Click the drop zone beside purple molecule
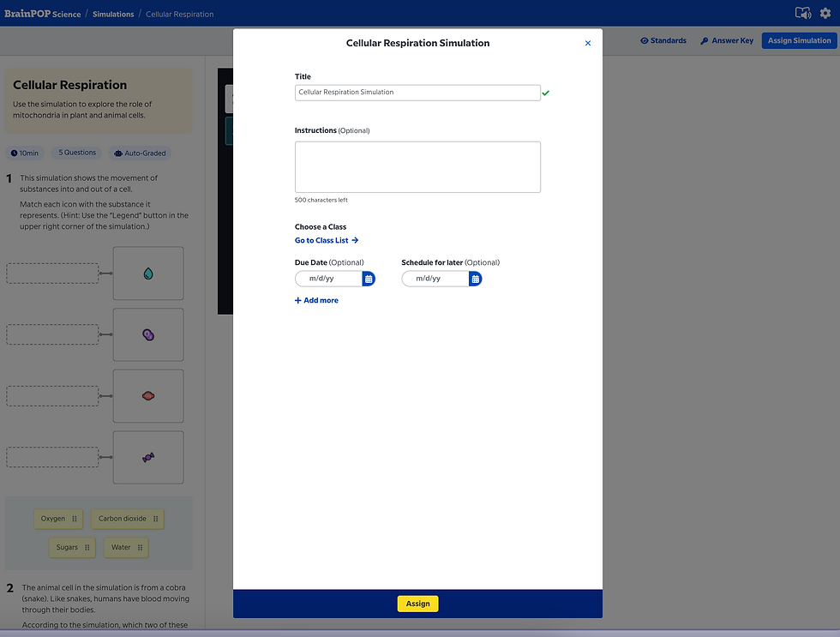Screen dimensions: 840x637 tap(52, 335)
